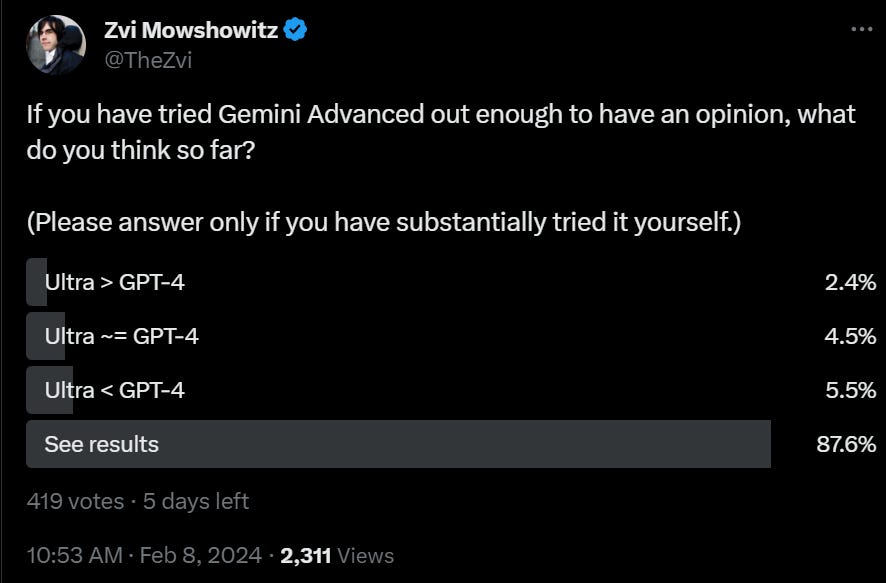Click the progress bar of 'See results'
This screenshot has width=886, height=583.
(400, 444)
